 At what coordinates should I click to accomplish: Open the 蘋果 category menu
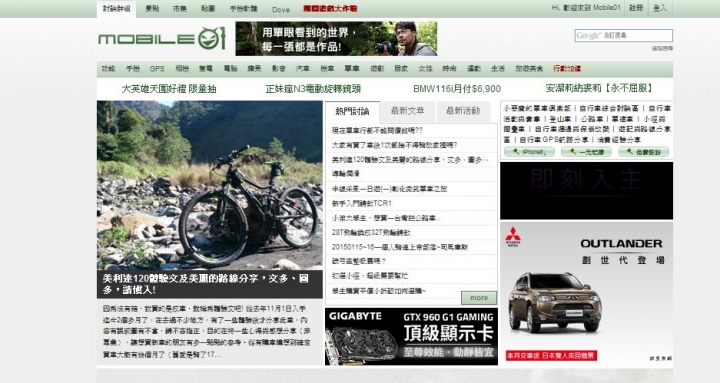point(254,68)
